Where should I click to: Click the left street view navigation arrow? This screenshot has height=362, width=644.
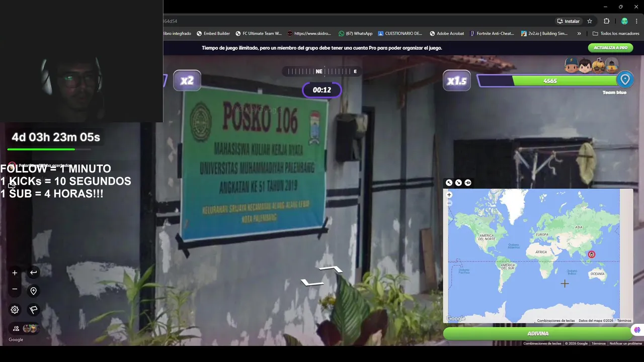pyautogui.click(x=312, y=282)
